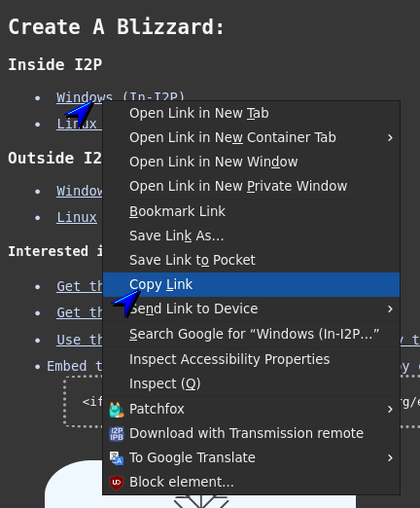This screenshot has width=420, height=508.
Task: Open the Linux link under Outside I2P
Action: (x=77, y=217)
